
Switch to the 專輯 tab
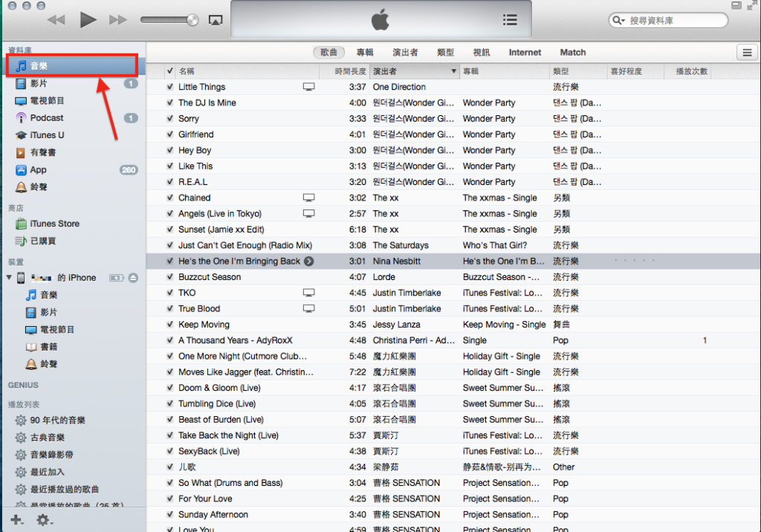point(365,53)
